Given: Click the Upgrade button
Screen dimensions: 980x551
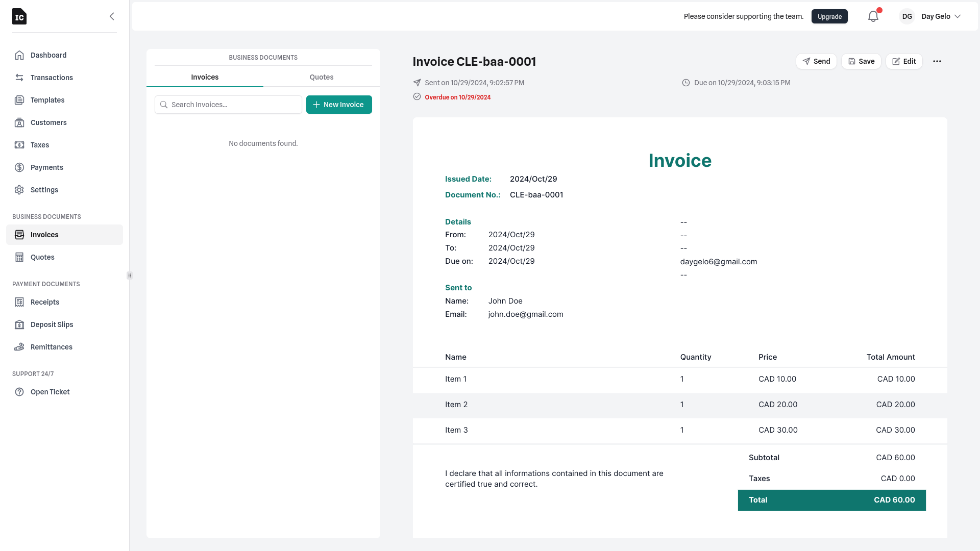Looking at the screenshot, I should coord(829,16).
